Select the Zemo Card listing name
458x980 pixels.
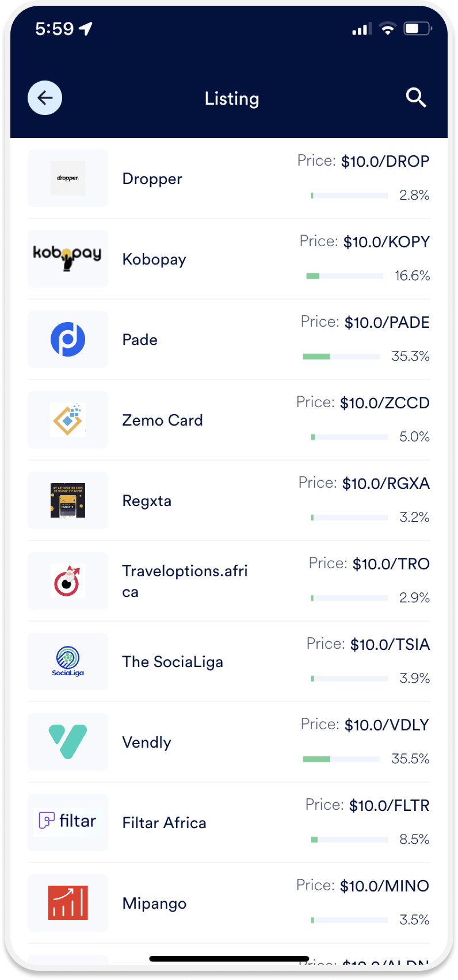[x=162, y=420]
